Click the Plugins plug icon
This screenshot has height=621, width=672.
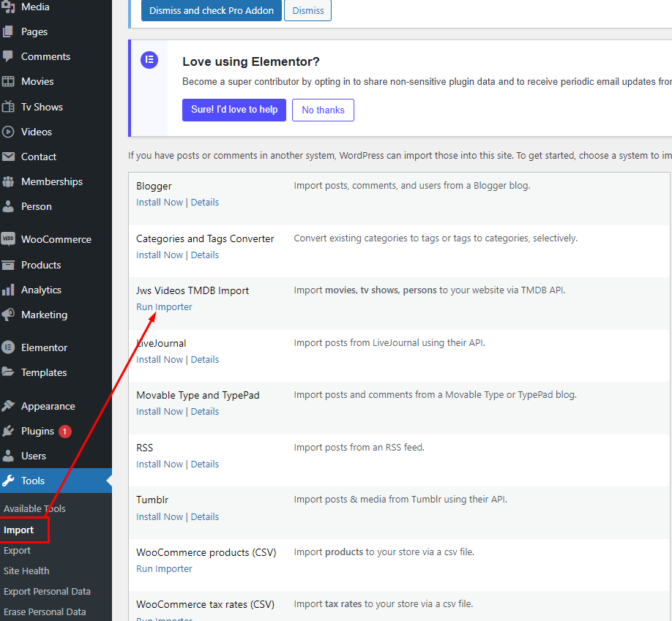coord(8,431)
